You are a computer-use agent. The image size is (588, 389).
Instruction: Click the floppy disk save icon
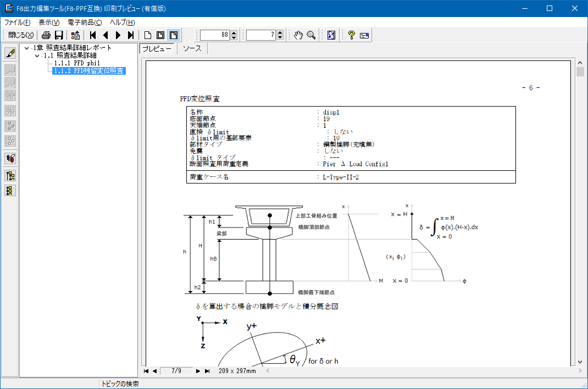(x=58, y=35)
